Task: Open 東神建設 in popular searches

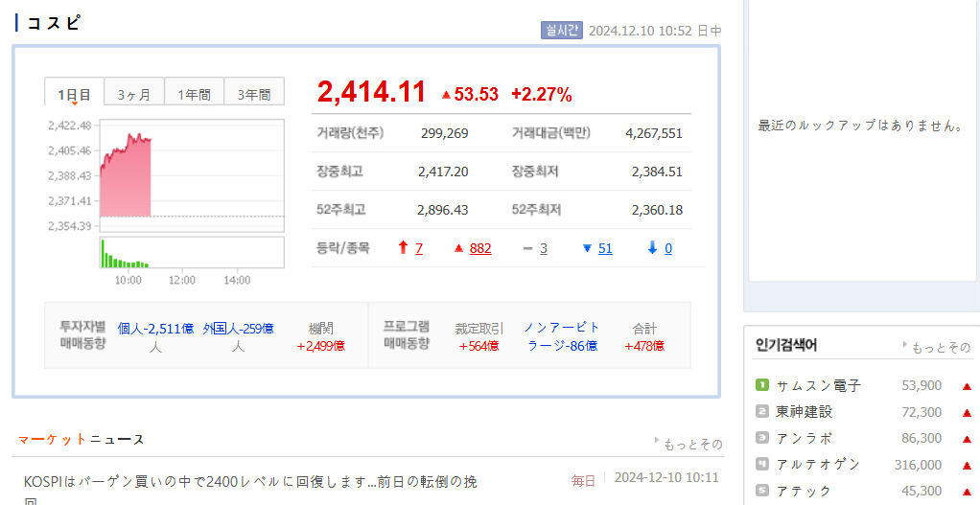Action: (804, 412)
